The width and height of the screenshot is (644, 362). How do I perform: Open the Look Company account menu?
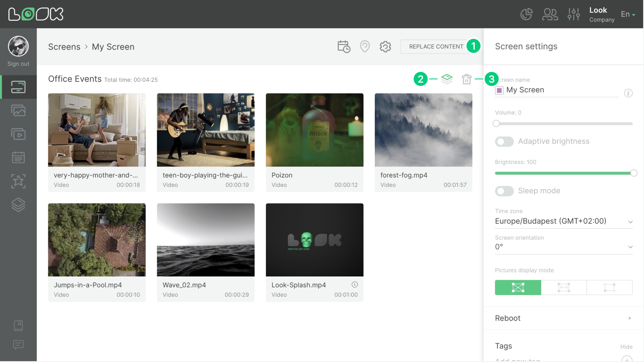(x=601, y=14)
